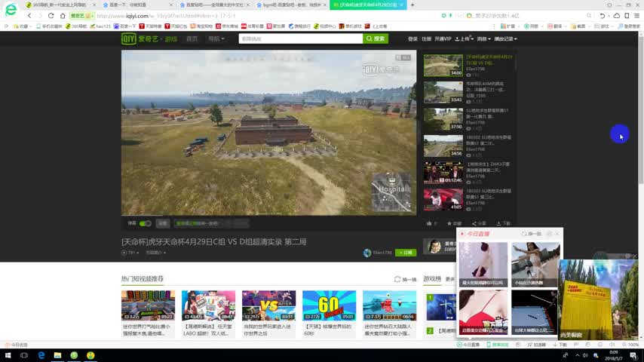Open the recommended video with yellow 60 thumbnail
The width and height of the screenshot is (644, 362).
pyautogui.click(x=329, y=305)
